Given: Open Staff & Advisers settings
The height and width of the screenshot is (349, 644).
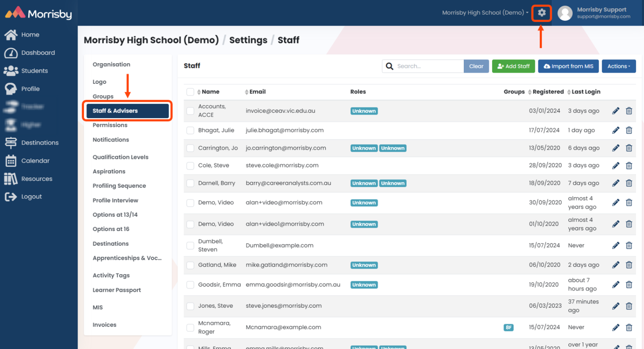Looking at the screenshot, I should tap(127, 111).
